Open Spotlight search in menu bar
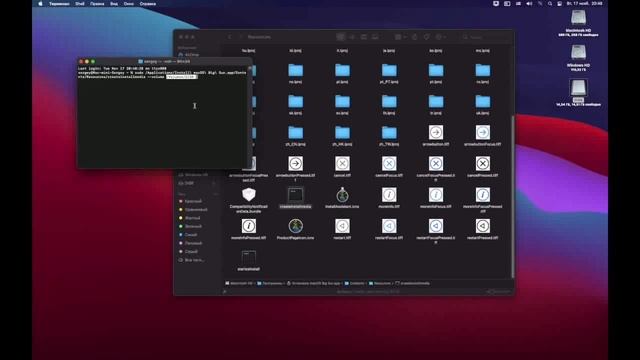This screenshot has width=640, height=360. [550, 4]
